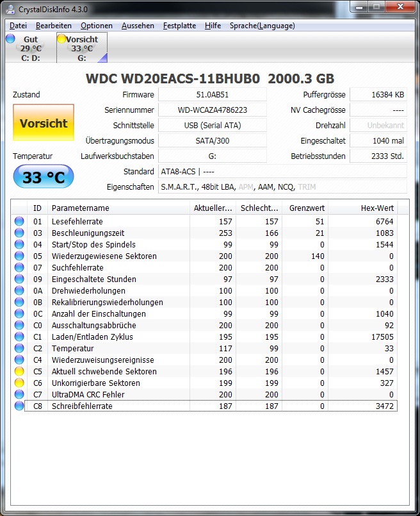Click the blue status orb on the Gut disk tab
The height and width of the screenshot is (516, 420).
pos(10,38)
